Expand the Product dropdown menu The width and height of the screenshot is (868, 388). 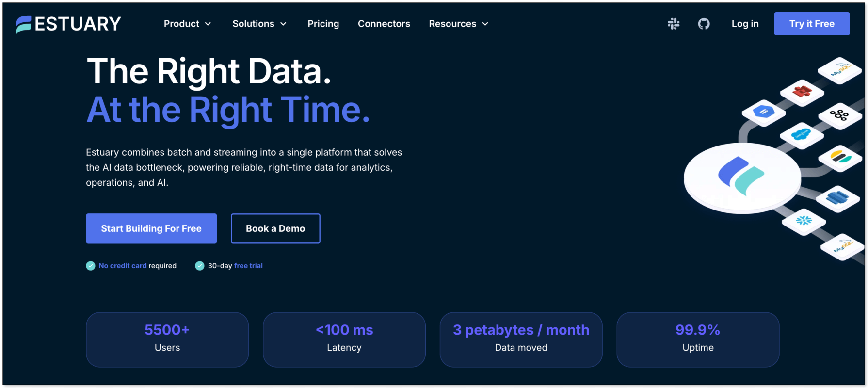coord(187,24)
